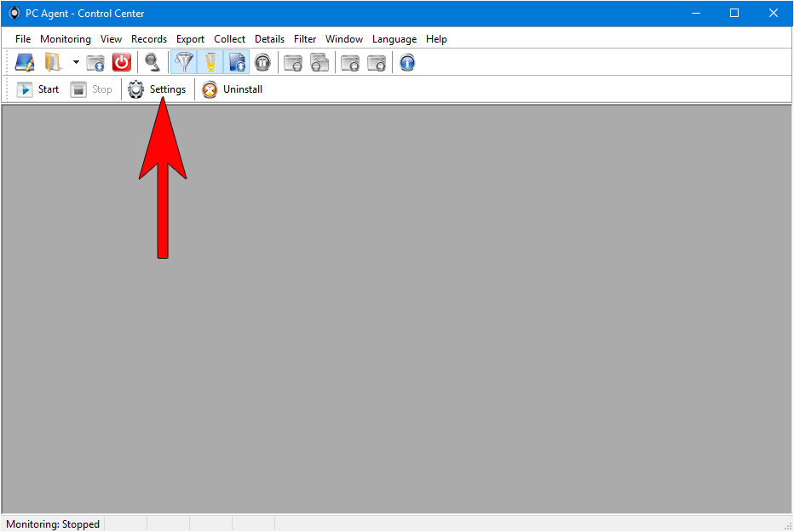Click the open folder toolbar icon
Image resolution: width=794 pixels, height=532 pixels.
(x=53, y=62)
